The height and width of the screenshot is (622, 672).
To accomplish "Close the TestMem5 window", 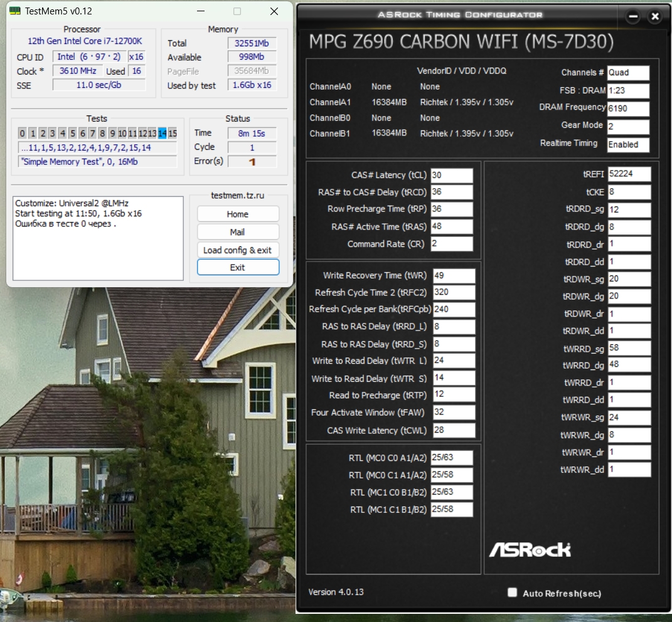I will 274,11.
